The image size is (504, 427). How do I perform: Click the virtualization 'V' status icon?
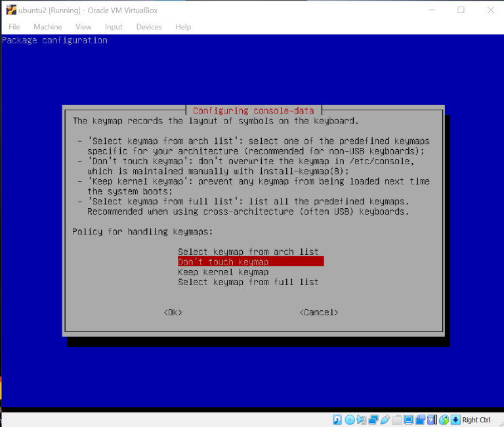tap(432, 420)
